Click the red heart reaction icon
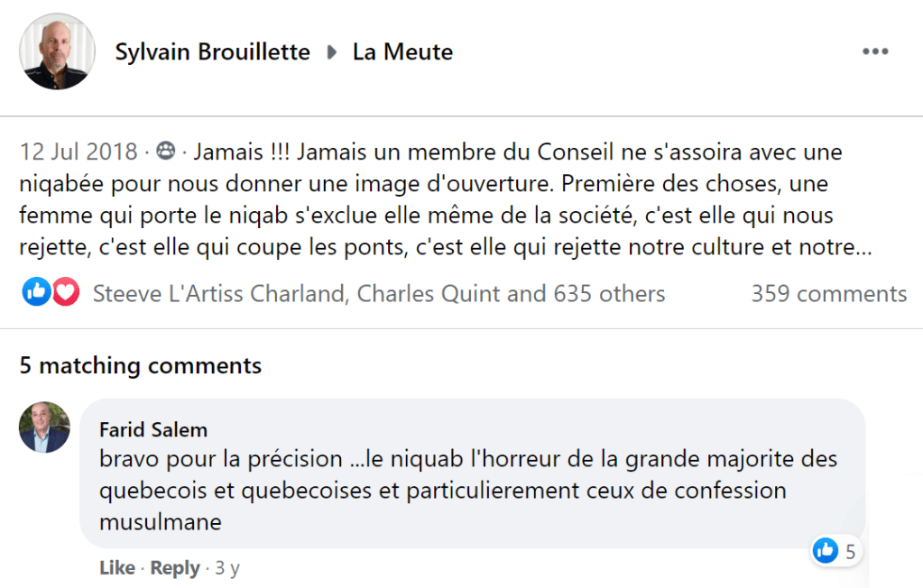This screenshot has height=588, width=923. [x=65, y=292]
